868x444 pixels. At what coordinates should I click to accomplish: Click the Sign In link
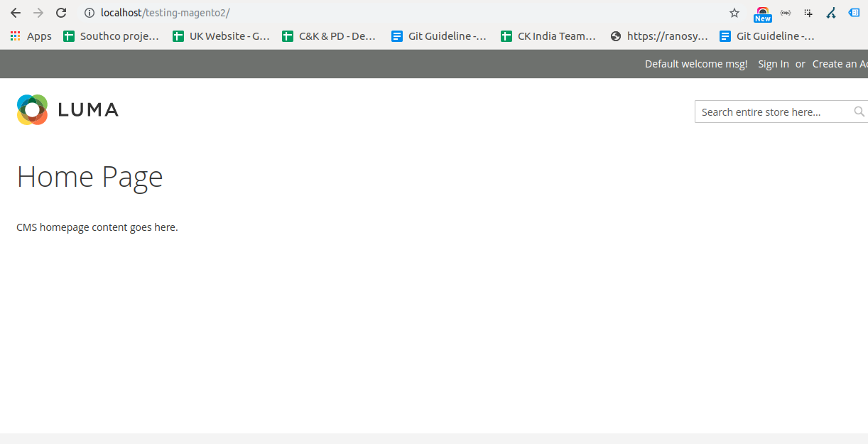(773, 64)
